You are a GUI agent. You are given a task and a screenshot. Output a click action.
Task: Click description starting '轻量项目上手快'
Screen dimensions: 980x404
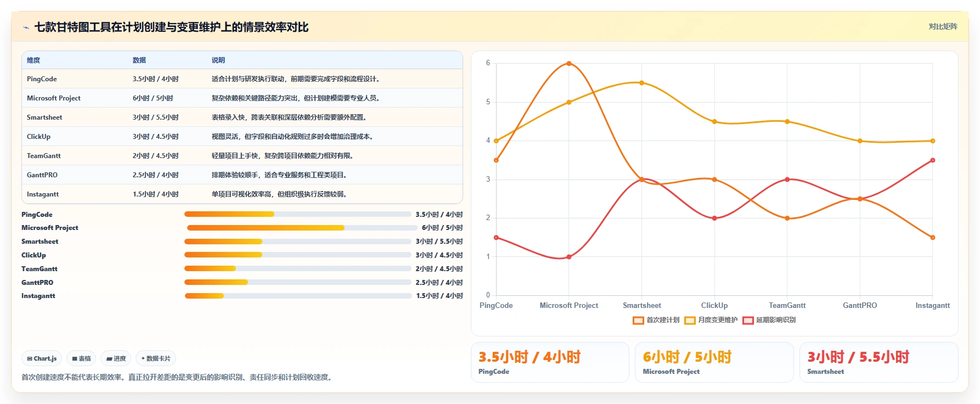pyautogui.click(x=283, y=156)
